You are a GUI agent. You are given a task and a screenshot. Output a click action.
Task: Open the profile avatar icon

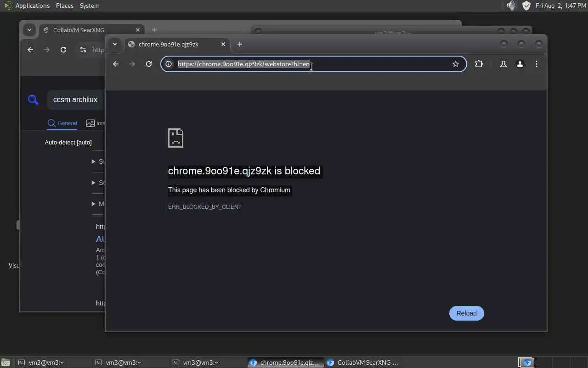coord(520,64)
